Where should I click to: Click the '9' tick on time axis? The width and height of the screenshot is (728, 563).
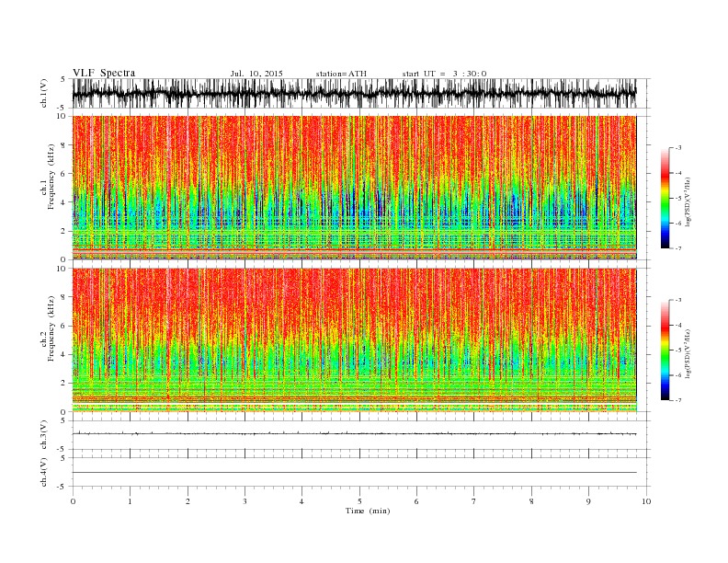click(588, 501)
